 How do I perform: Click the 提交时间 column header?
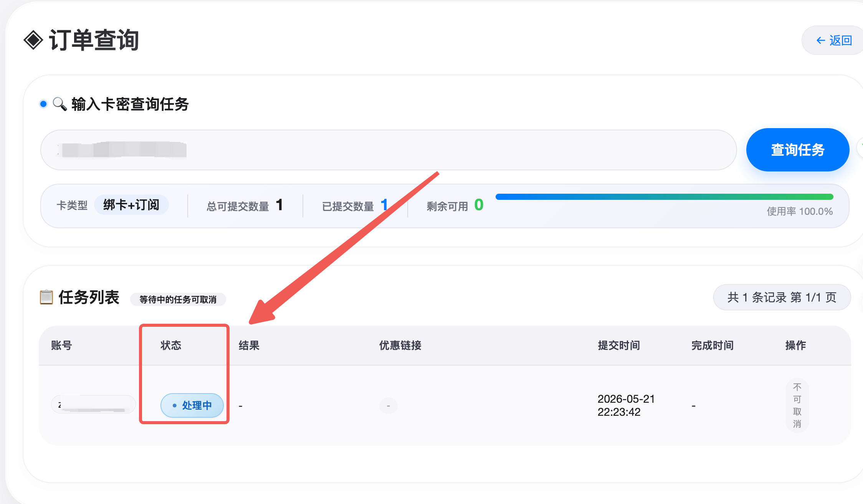619,346
